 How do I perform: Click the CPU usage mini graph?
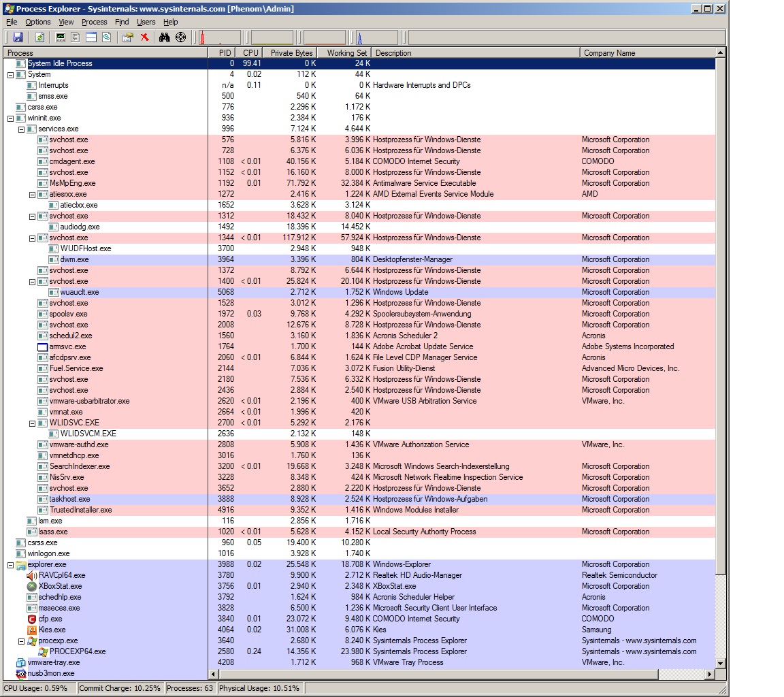[220, 37]
